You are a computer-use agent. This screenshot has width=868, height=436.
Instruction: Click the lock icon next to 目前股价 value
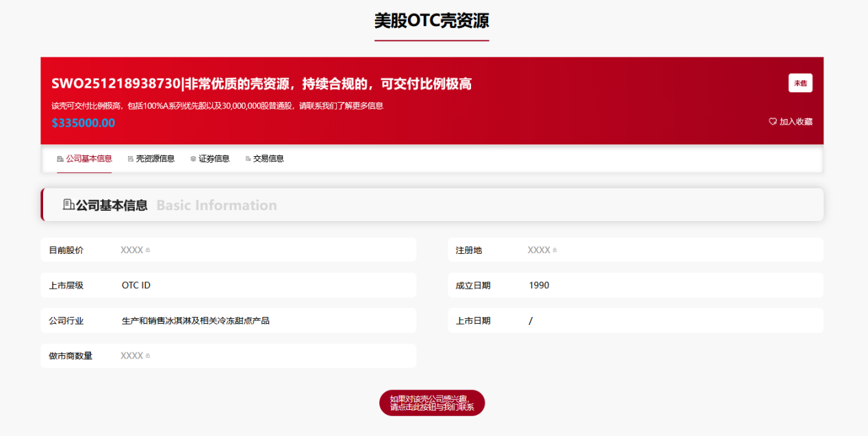(x=148, y=251)
